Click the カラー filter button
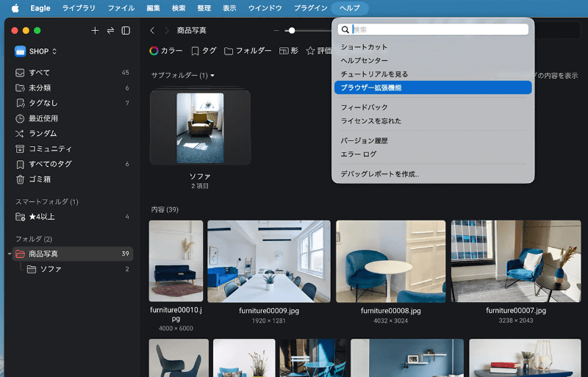Screen dimensions: 588x377 coord(166,51)
